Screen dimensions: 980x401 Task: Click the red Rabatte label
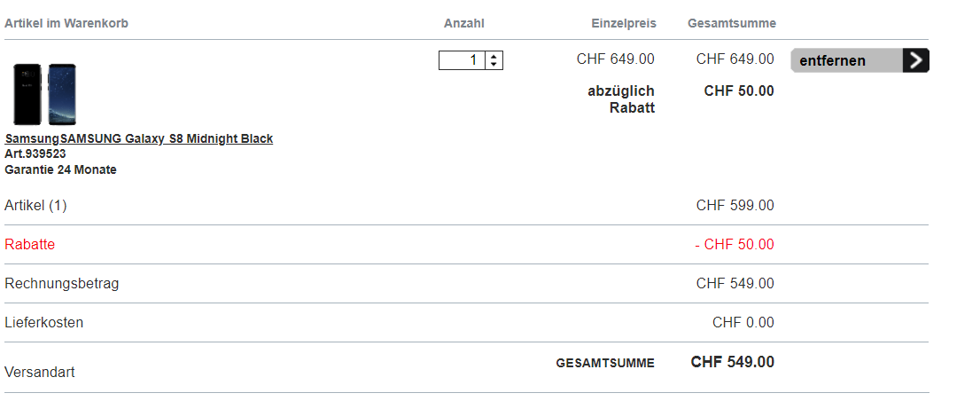(29, 245)
